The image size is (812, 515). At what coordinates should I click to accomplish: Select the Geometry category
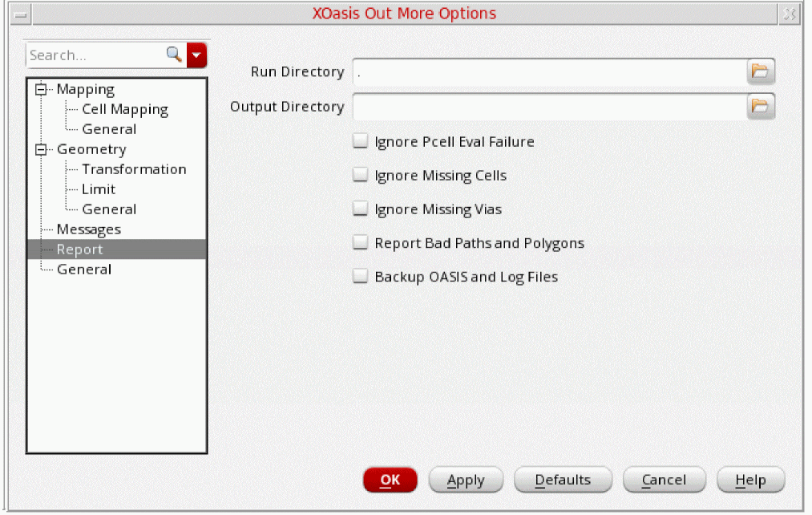91,150
